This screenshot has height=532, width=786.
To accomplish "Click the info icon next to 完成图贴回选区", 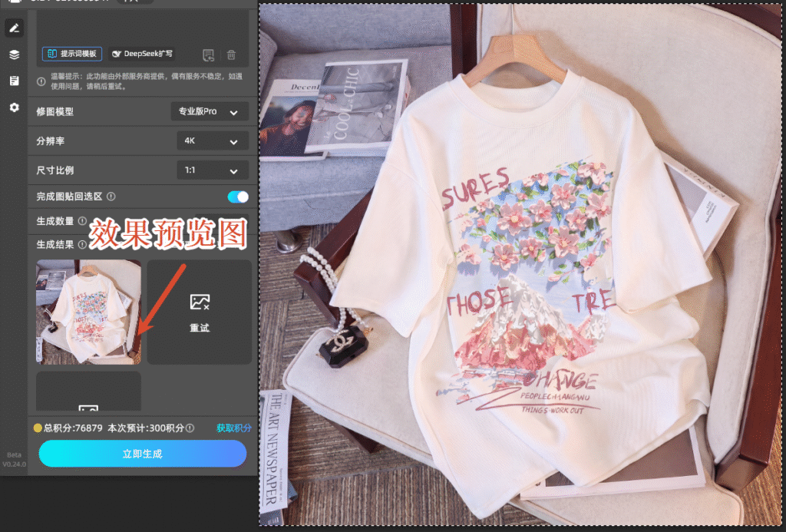I will click(x=111, y=197).
